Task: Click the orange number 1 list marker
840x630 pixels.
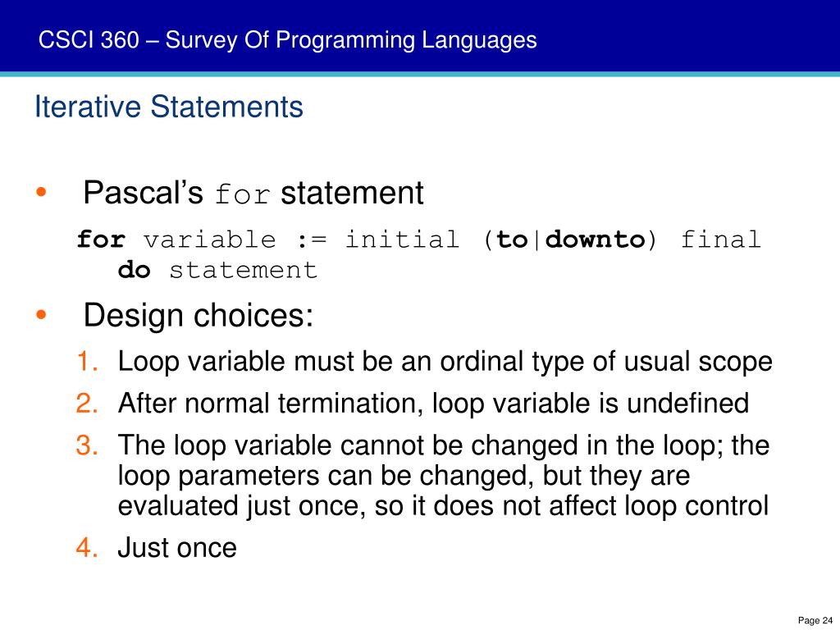Action: (x=87, y=361)
